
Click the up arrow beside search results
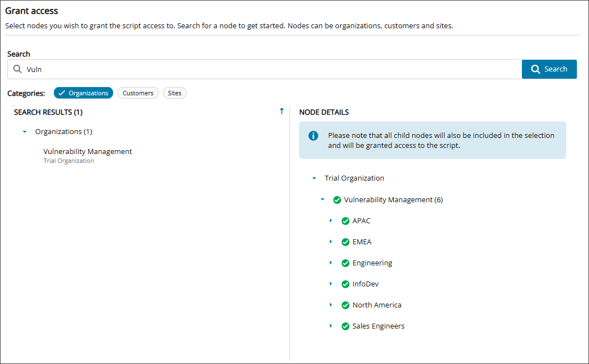point(281,111)
